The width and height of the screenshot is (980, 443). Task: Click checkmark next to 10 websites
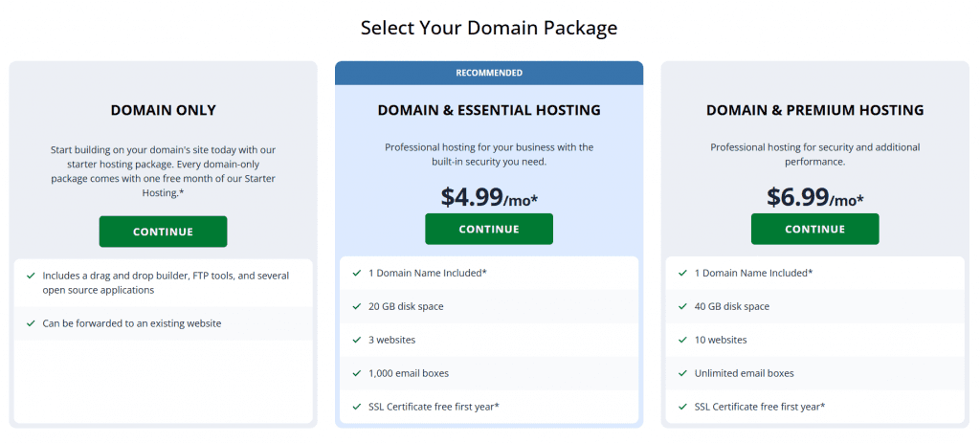pyautogui.click(x=682, y=340)
